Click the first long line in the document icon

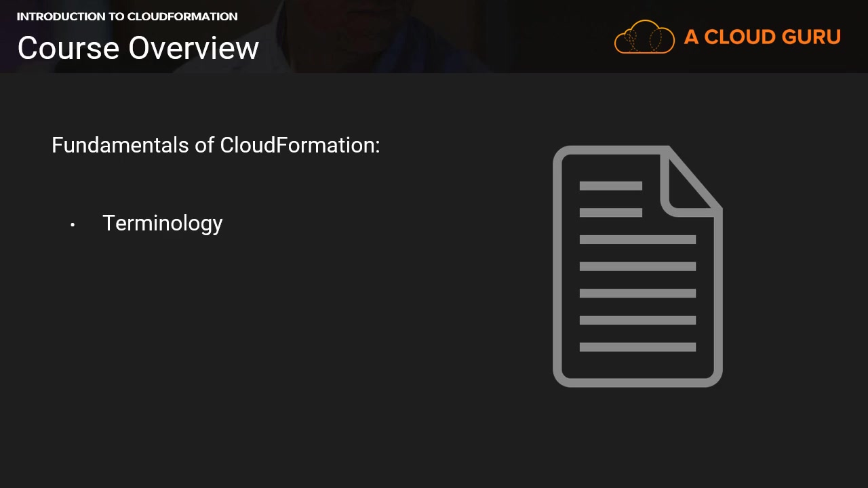click(x=637, y=239)
